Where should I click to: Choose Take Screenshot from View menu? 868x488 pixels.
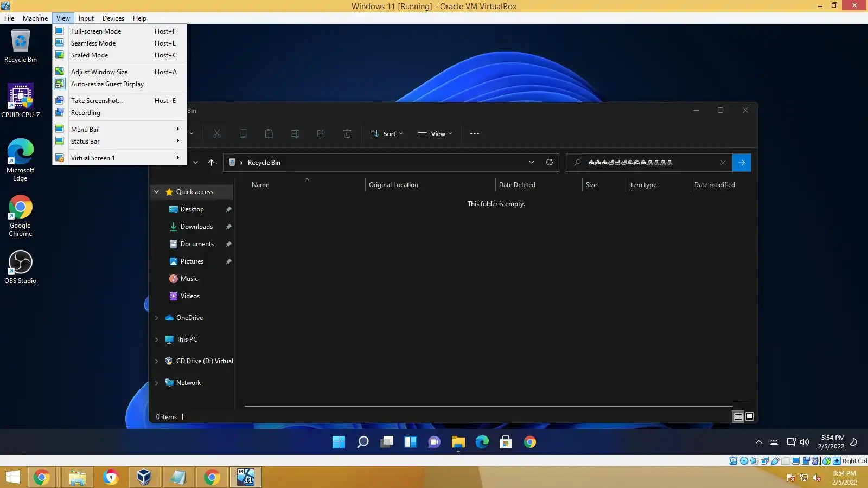coord(119,101)
